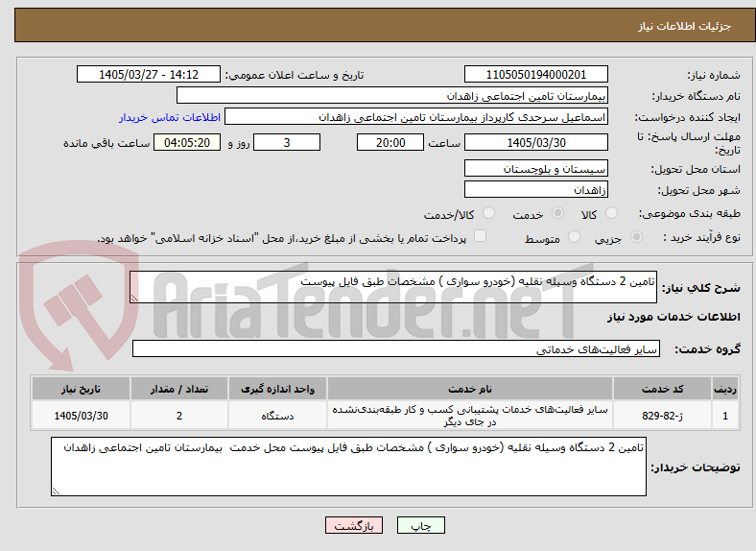Select the متوسط purchase type radio
The height and width of the screenshot is (551, 756).
[574, 236]
